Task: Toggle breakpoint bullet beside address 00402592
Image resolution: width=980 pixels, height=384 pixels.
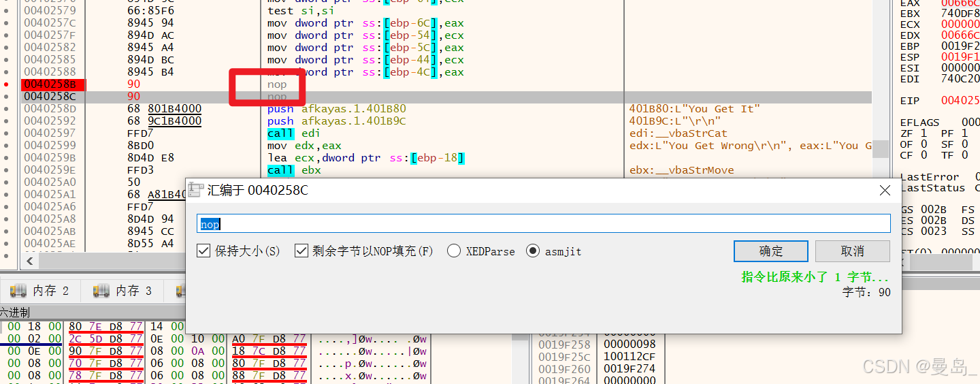Action: tap(6, 121)
